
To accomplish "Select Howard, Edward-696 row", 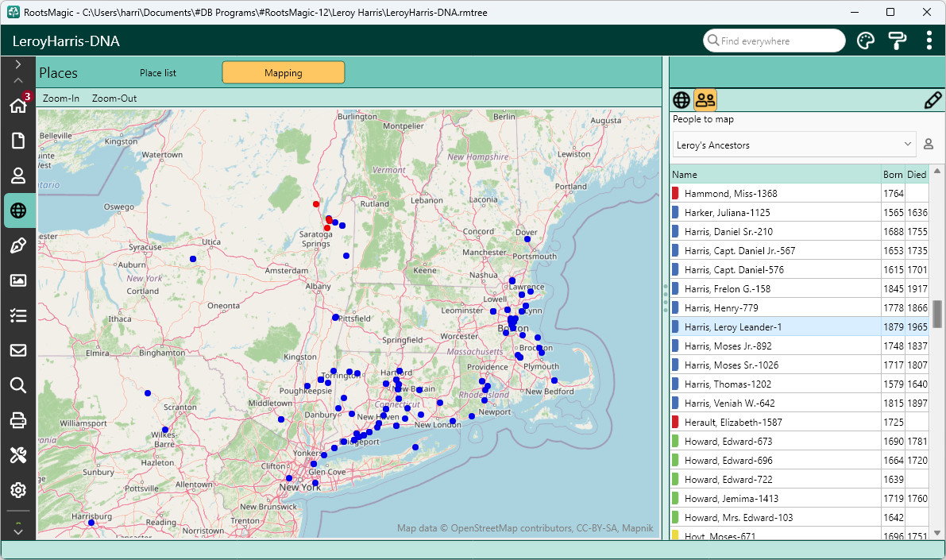I will [799, 461].
